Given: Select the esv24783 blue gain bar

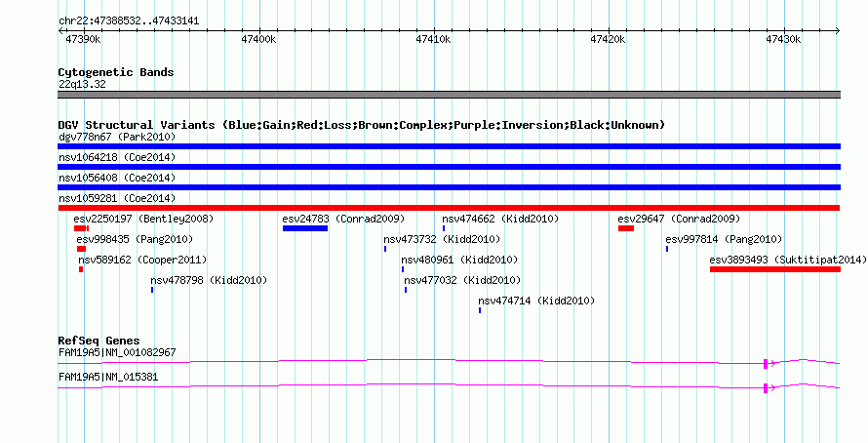Looking at the screenshot, I should 305,228.
